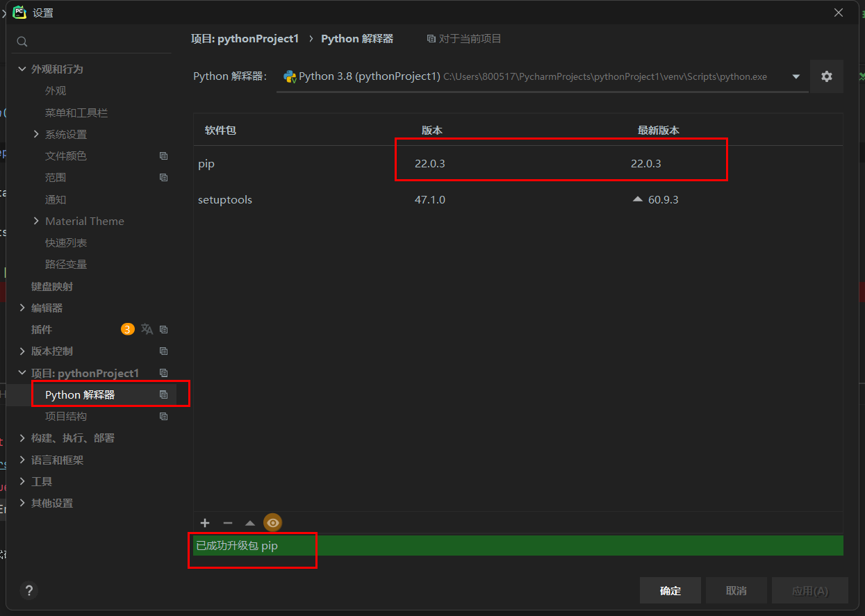The height and width of the screenshot is (616, 865).
Task: Click the 应用(A) button
Action: click(x=810, y=590)
